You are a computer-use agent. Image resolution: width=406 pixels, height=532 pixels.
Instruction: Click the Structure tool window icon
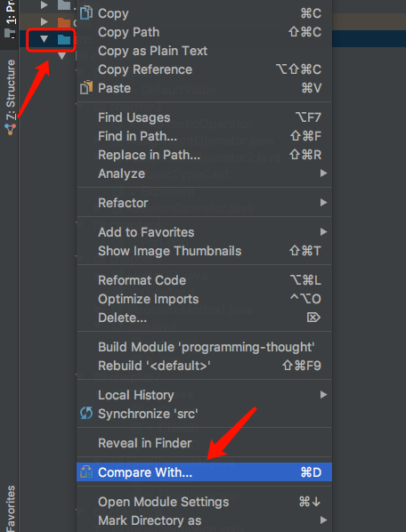tap(10, 129)
